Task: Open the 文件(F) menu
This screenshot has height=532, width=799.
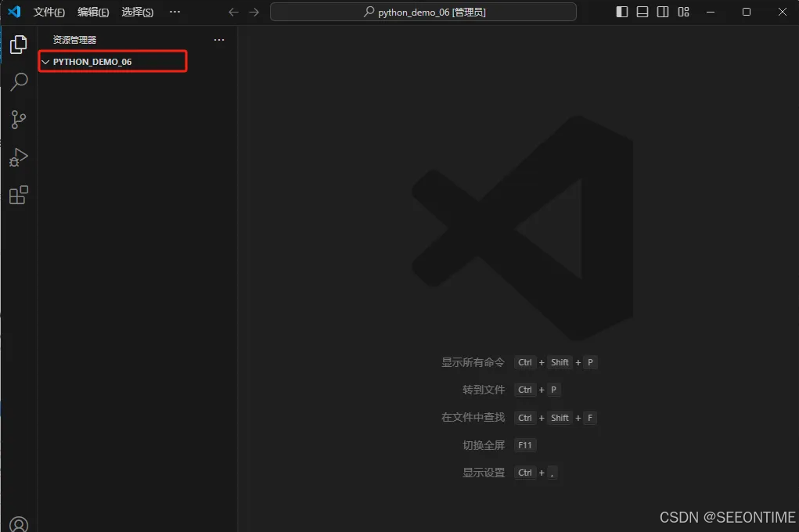Action: tap(49, 13)
